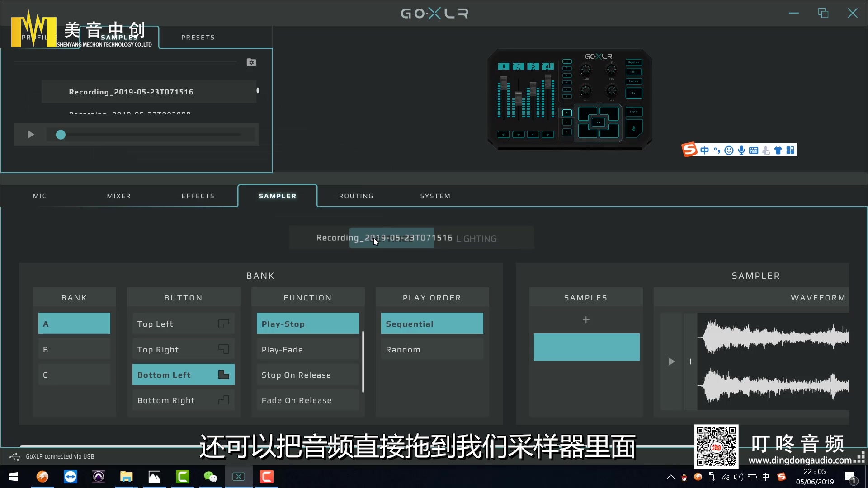Play the selected library recording
Screen dimensions: 868x488
pyautogui.click(x=31, y=135)
